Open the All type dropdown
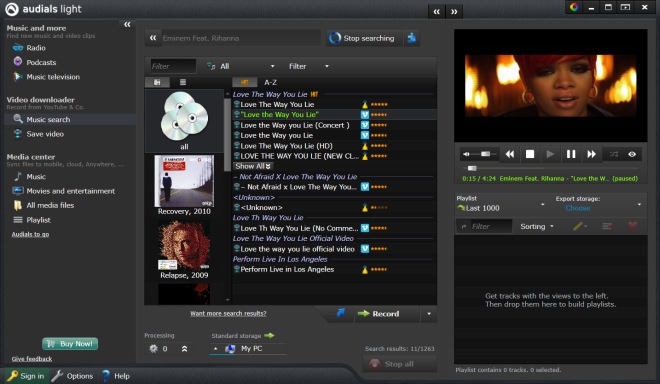The height and width of the screenshot is (384, 660). (x=240, y=66)
